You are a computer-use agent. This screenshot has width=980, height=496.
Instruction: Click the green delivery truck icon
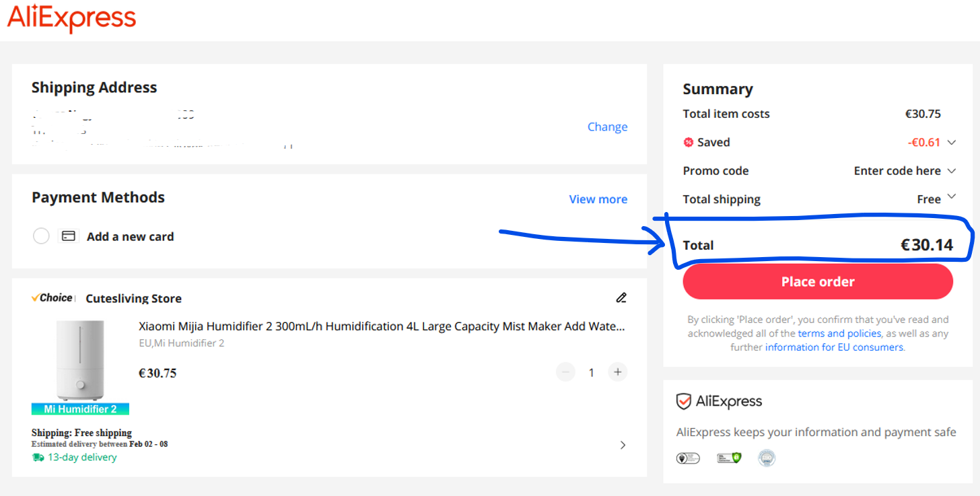tap(38, 458)
